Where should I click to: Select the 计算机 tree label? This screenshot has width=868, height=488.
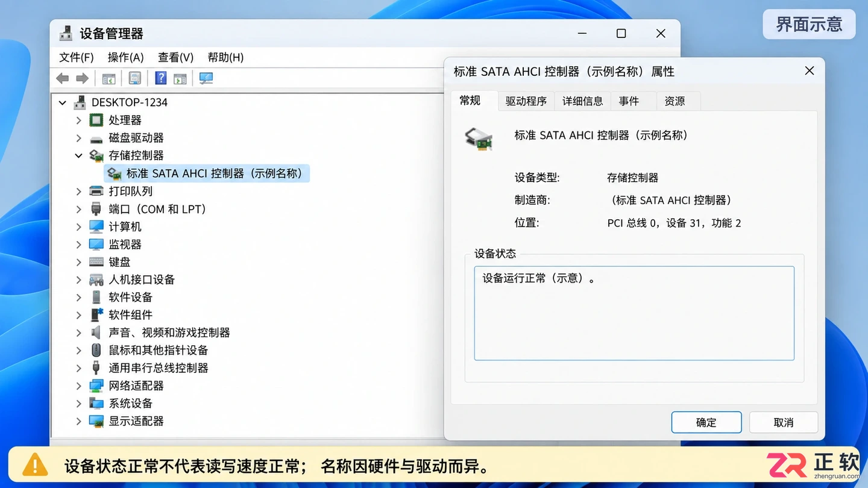click(x=125, y=227)
